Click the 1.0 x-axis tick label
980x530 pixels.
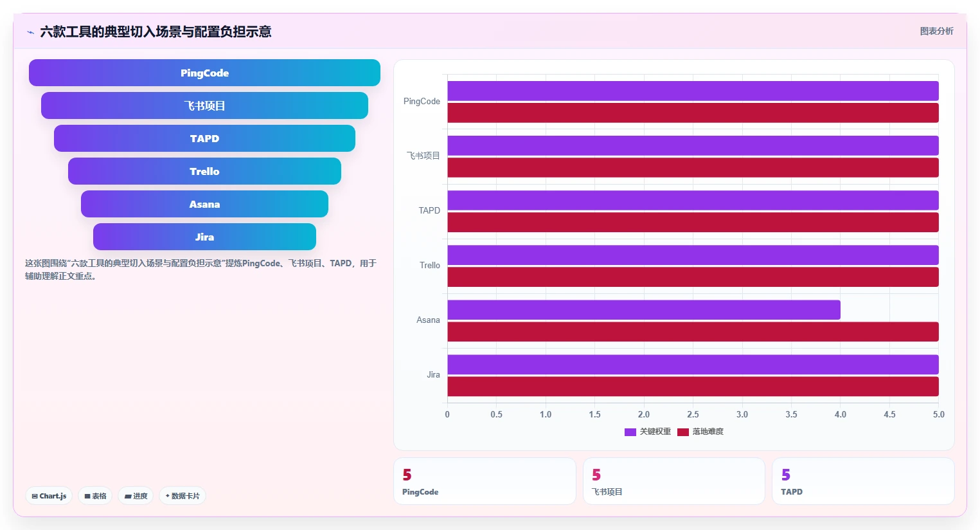546,414
